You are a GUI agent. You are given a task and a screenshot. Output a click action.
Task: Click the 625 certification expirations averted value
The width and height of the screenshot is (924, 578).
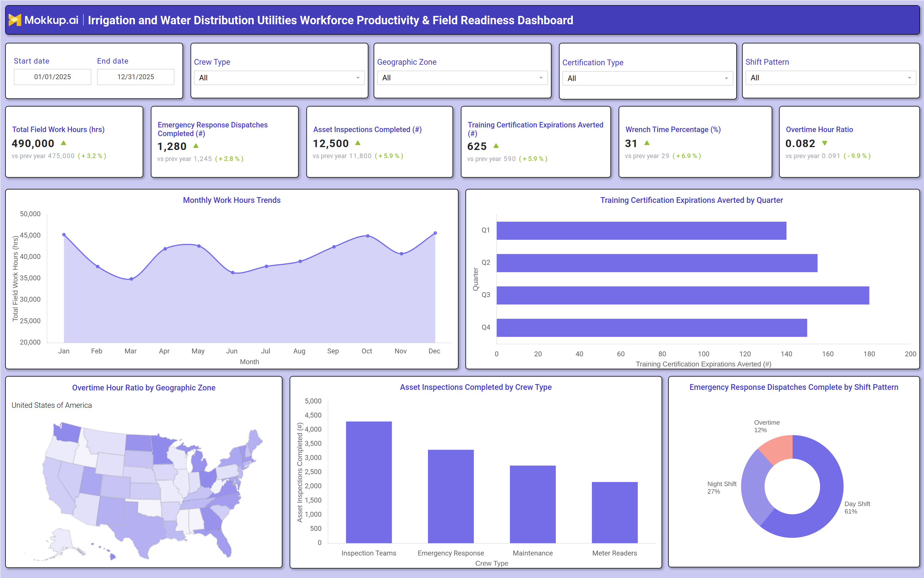(x=477, y=146)
